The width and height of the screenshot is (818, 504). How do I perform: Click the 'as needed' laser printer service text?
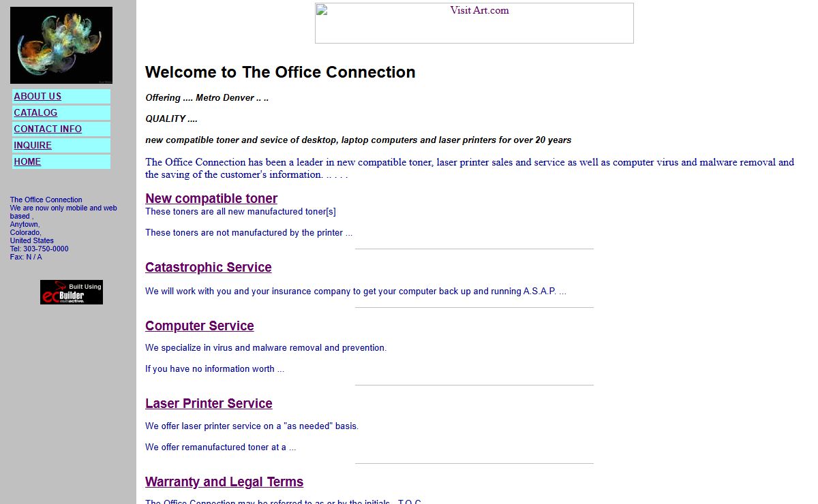coord(252,426)
